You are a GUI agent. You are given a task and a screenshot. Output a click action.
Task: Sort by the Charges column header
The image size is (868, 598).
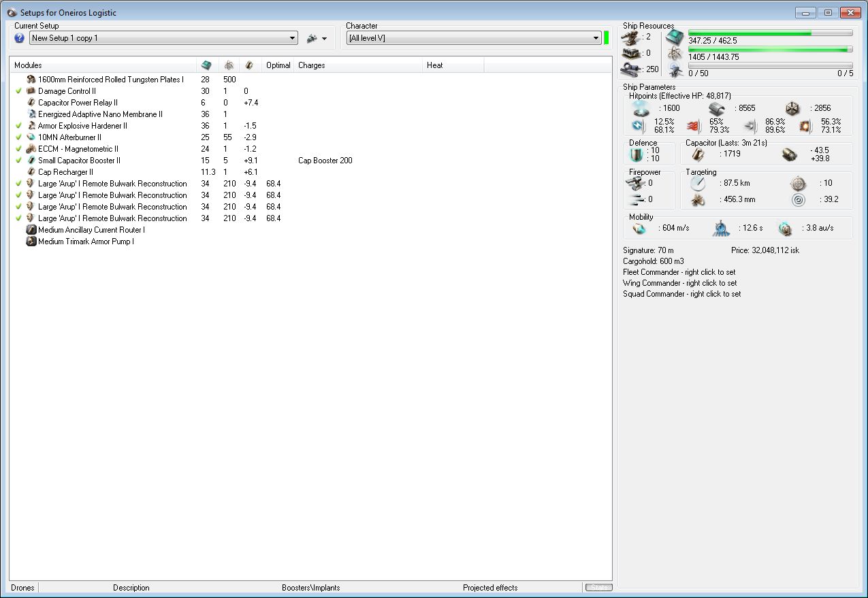[359, 65]
